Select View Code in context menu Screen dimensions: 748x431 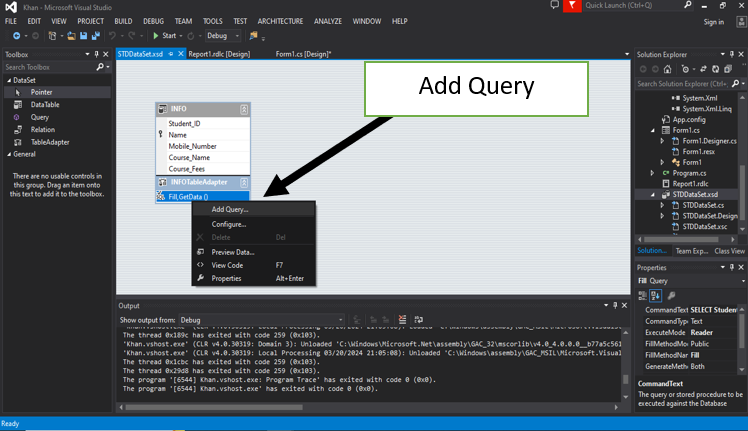(x=228, y=265)
